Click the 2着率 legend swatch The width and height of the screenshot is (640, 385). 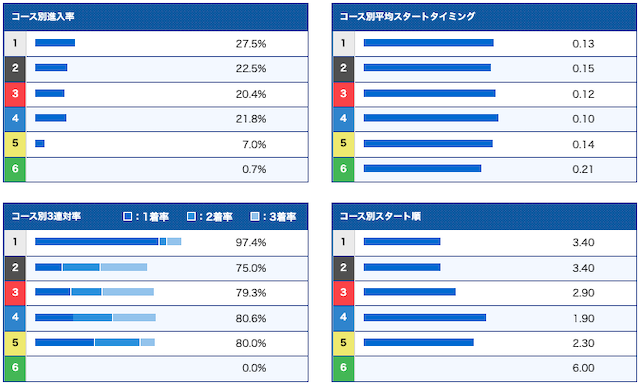click(x=191, y=216)
